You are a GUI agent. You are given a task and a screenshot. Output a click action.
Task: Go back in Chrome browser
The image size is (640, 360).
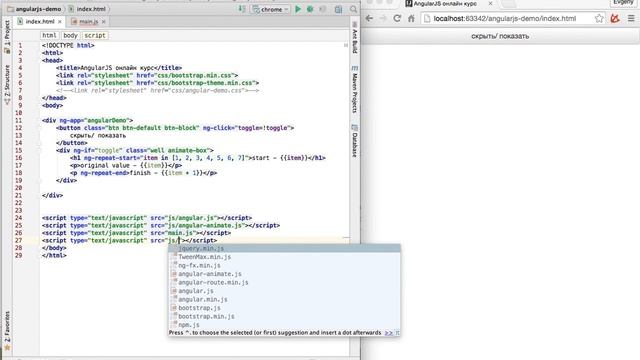coord(369,18)
